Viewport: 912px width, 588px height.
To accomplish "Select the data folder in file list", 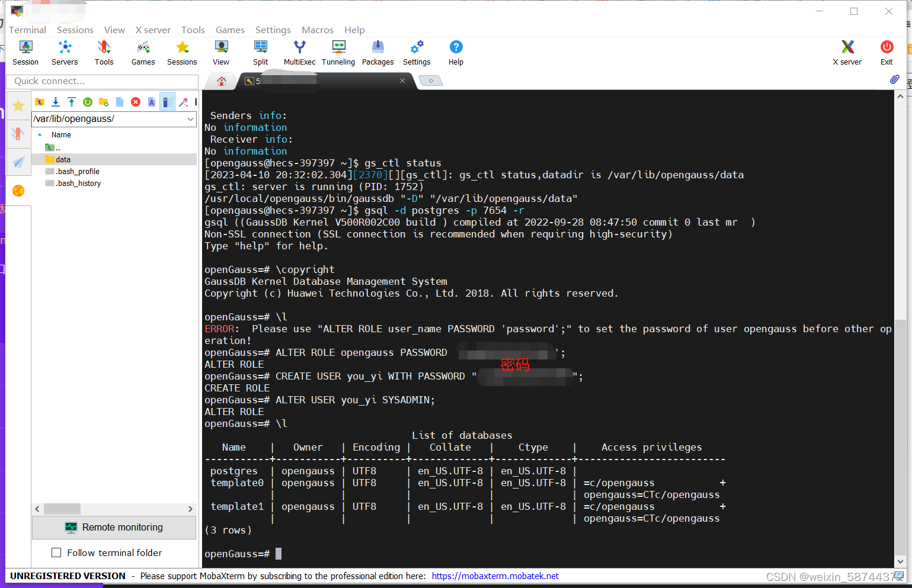I will pos(115,159).
